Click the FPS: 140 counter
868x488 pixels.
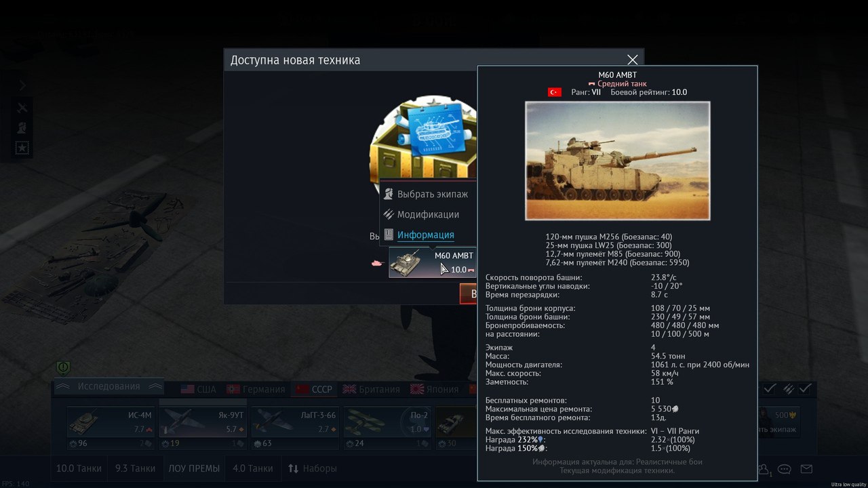[16, 484]
